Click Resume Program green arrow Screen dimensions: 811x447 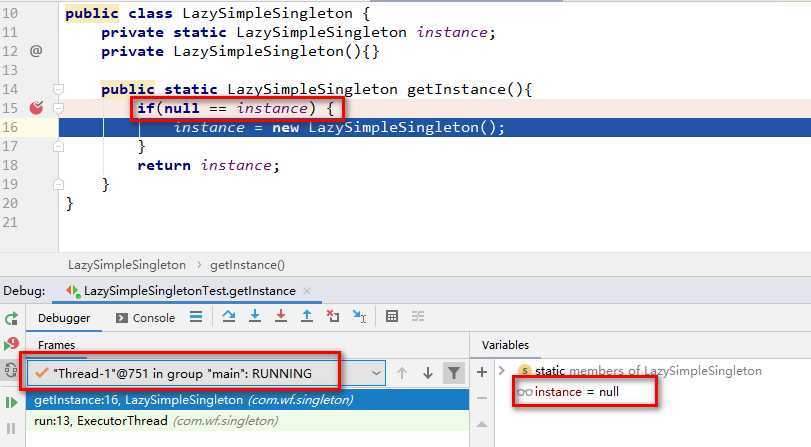(x=11, y=402)
